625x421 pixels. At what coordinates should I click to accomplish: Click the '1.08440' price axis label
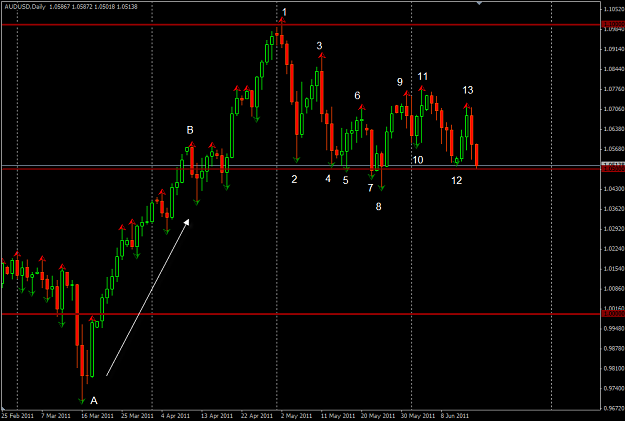tap(614, 69)
